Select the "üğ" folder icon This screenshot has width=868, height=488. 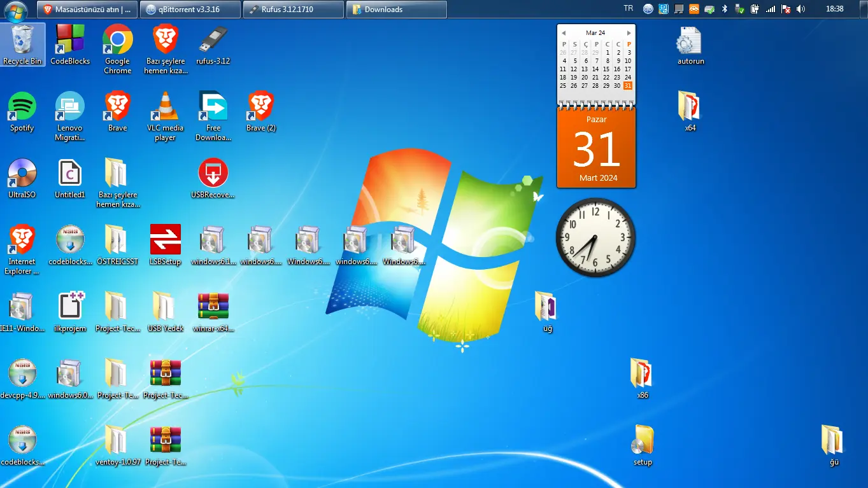[547, 312]
